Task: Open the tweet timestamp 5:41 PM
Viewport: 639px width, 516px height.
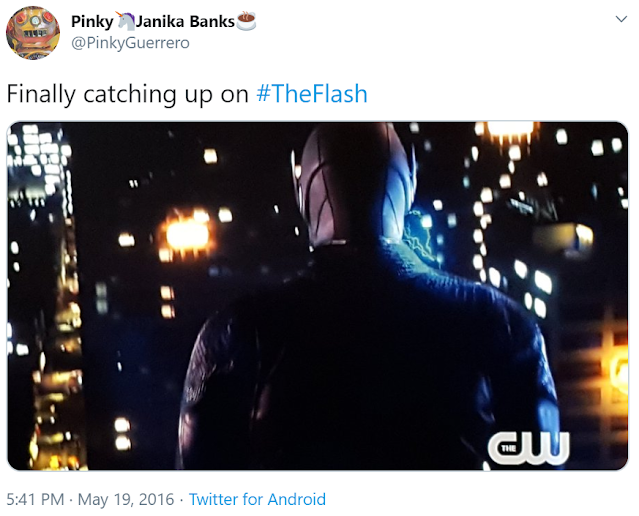Action: [x=35, y=499]
